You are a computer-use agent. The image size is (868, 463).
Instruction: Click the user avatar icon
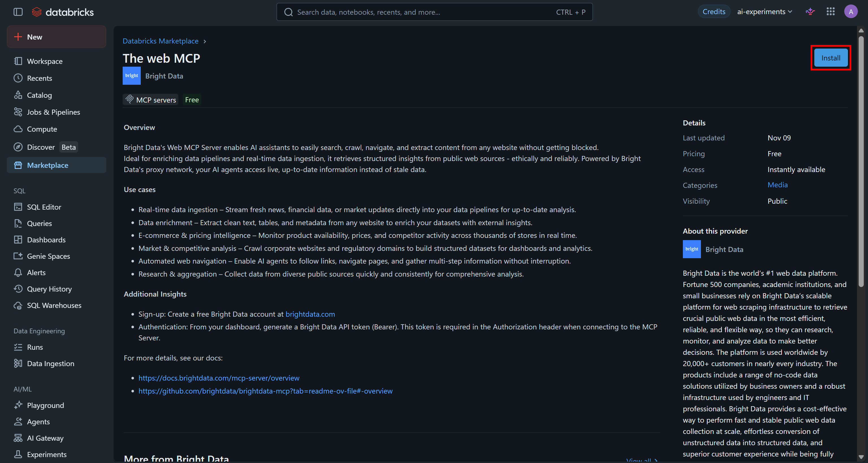pos(851,12)
